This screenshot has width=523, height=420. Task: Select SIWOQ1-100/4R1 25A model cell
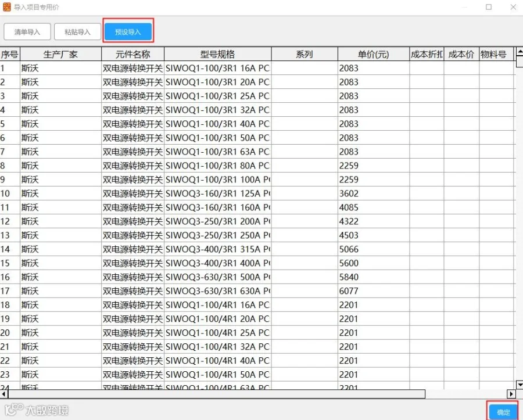tap(217, 333)
